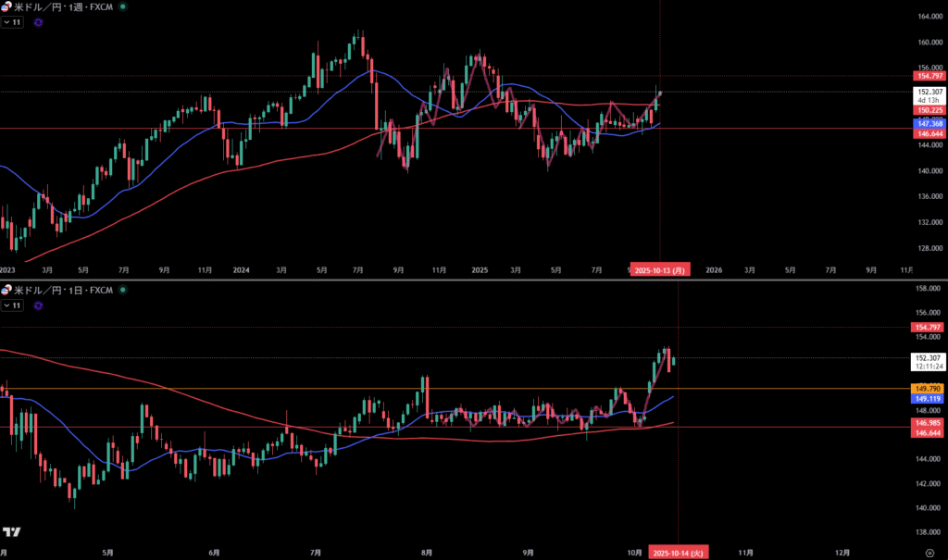
Task: Click the 146.644 red horizontal line label on weekly chart
Action: (928, 134)
